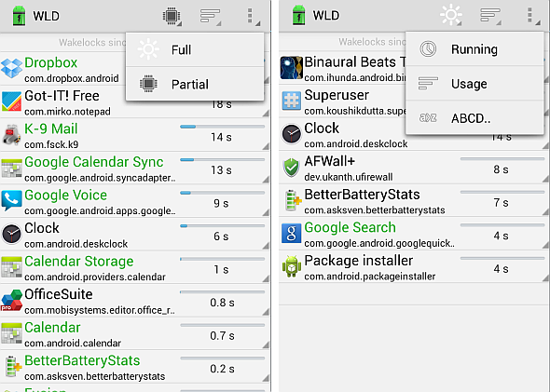This screenshot has width=550, height=392.
Task: Tap the Google Calendar Sync icon
Action: pos(11,168)
